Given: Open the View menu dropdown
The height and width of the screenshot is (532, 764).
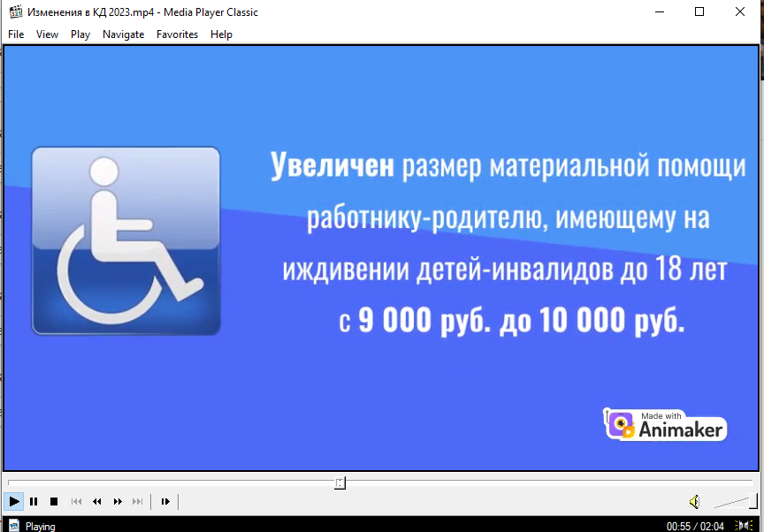Looking at the screenshot, I should tap(47, 34).
